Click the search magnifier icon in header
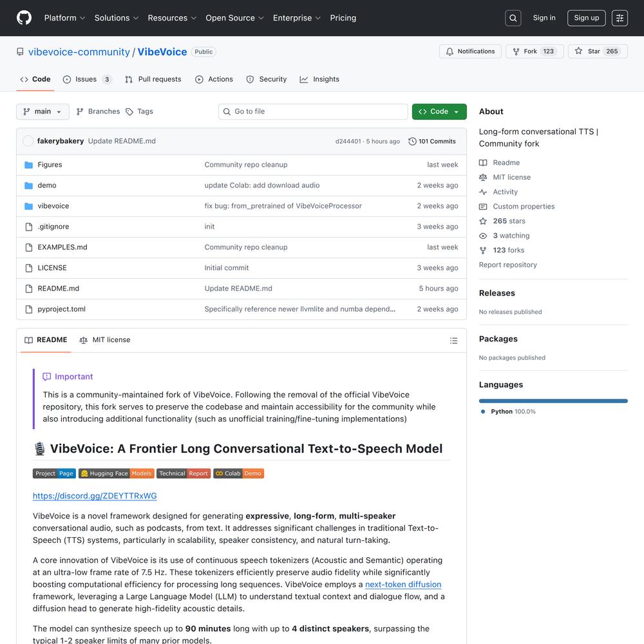This screenshot has width=644, height=644. (513, 18)
